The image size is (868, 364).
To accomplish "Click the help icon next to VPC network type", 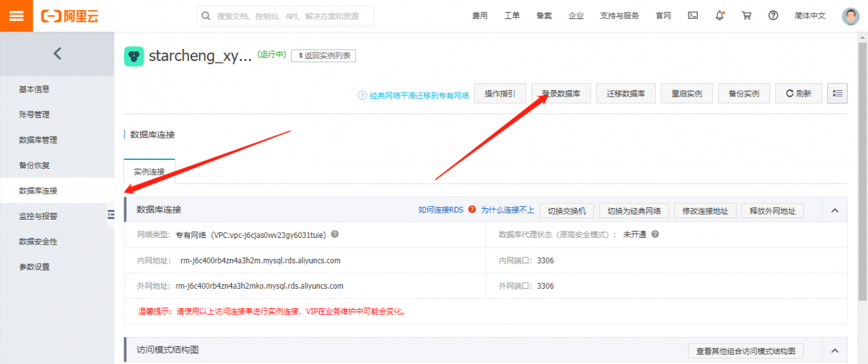I will click(x=334, y=235).
